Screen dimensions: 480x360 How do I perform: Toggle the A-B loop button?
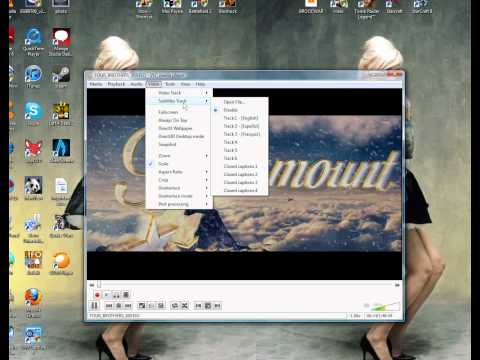(x=116, y=295)
